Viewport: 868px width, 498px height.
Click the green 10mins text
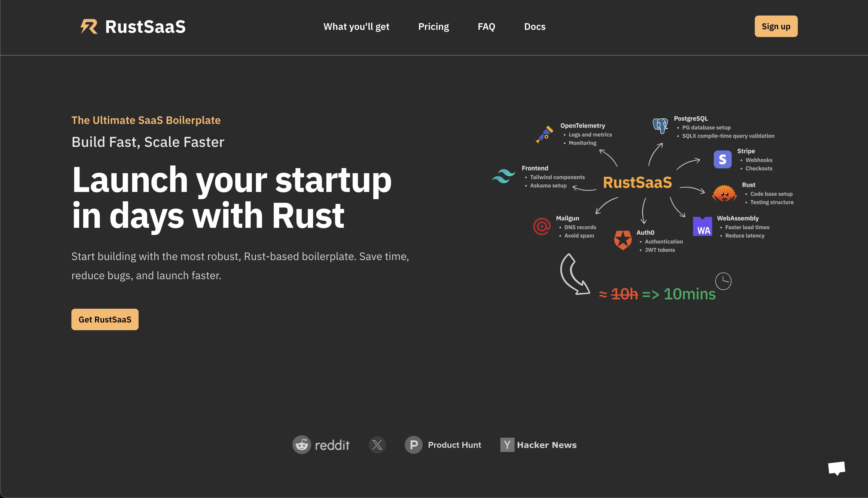(689, 294)
